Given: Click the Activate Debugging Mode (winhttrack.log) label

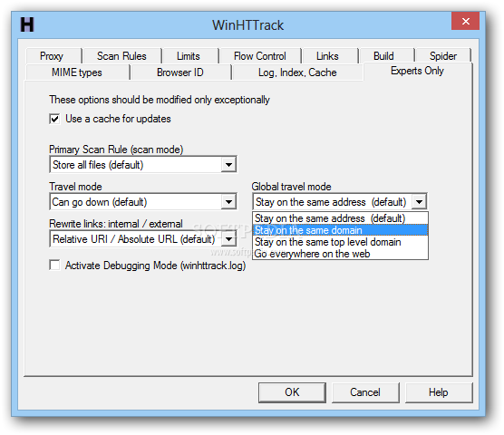Looking at the screenshot, I should tap(156, 266).
